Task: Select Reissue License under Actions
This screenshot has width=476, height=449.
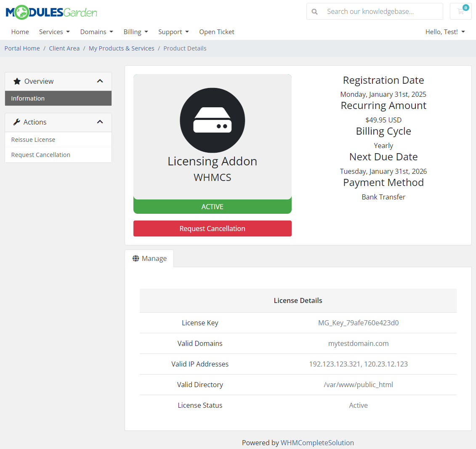Action: point(33,139)
